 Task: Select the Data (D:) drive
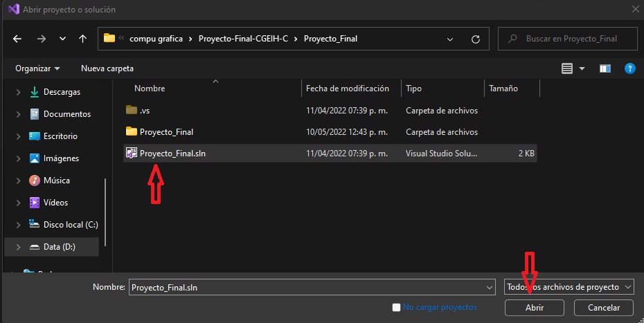pyautogui.click(x=59, y=247)
